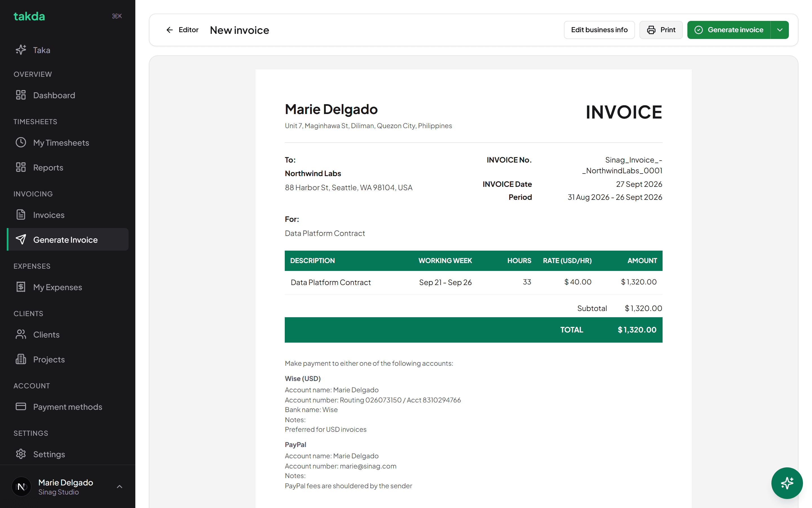The image size is (812, 508).
Task: Click the Settings gear icon
Action: click(21, 454)
